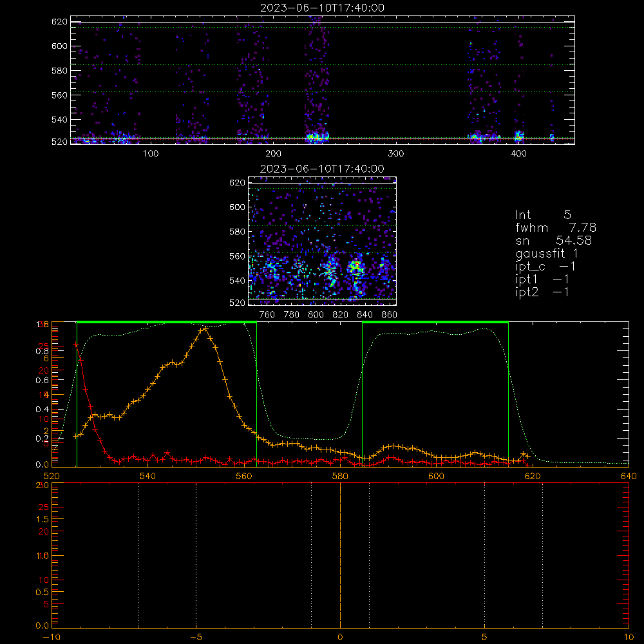Click the thick green bar over the right passband

click(435, 323)
